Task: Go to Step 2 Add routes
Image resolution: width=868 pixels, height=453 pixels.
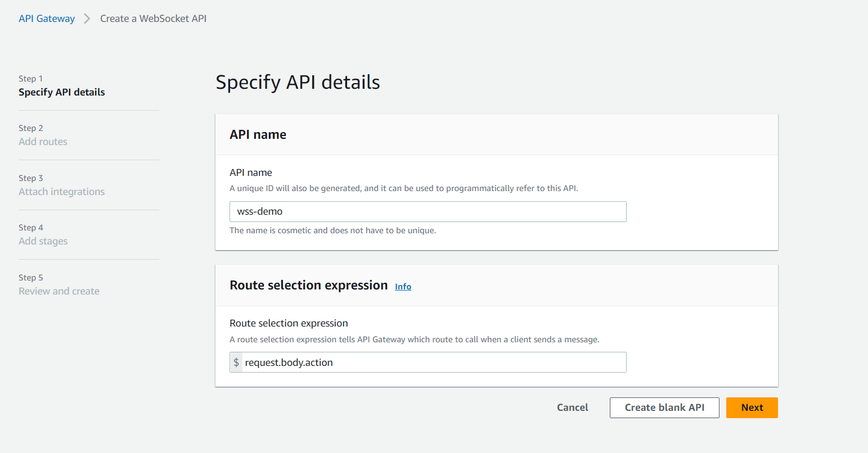Action: click(x=43, y=142)
